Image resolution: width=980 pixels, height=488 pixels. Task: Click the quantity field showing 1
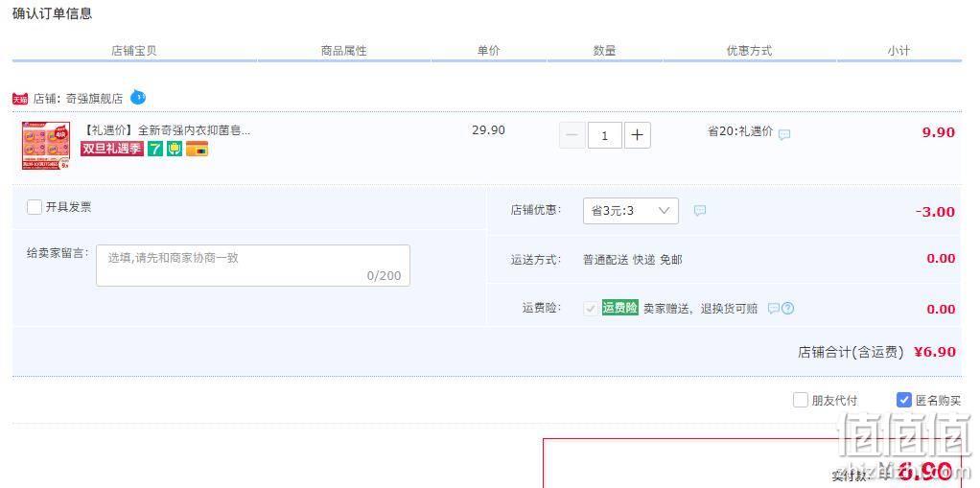click(x=604, y=135)
